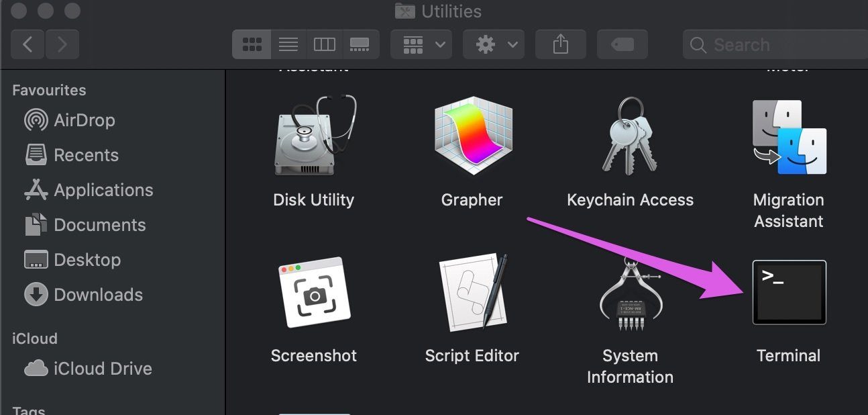Screen dimensions: 868x415
Task: Click the Edit Tags toolbar button
Action: 622,44
